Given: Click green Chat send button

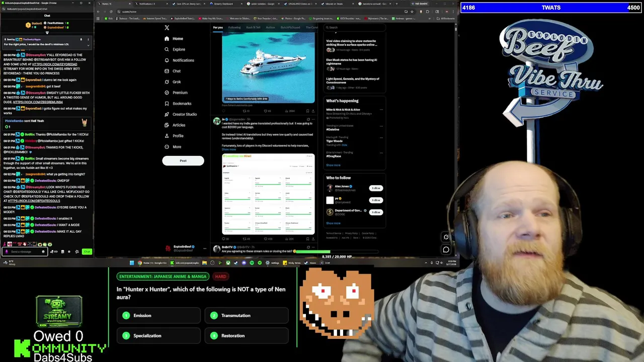Looking at the screenshot, I should tap(87, 251).
